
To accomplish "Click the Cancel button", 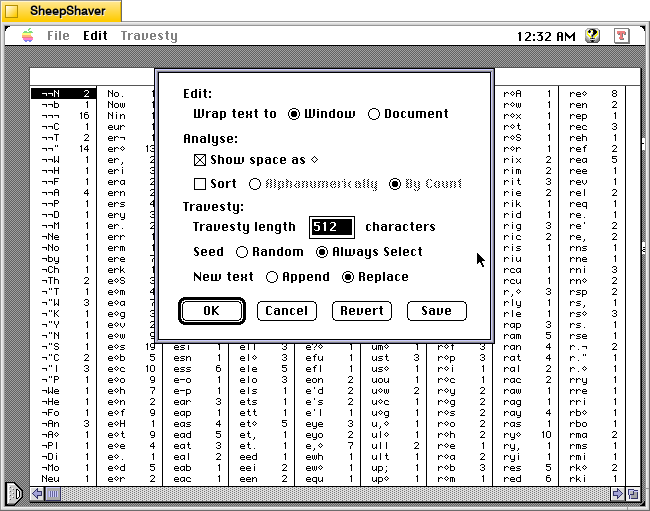I will coord(287,311).
